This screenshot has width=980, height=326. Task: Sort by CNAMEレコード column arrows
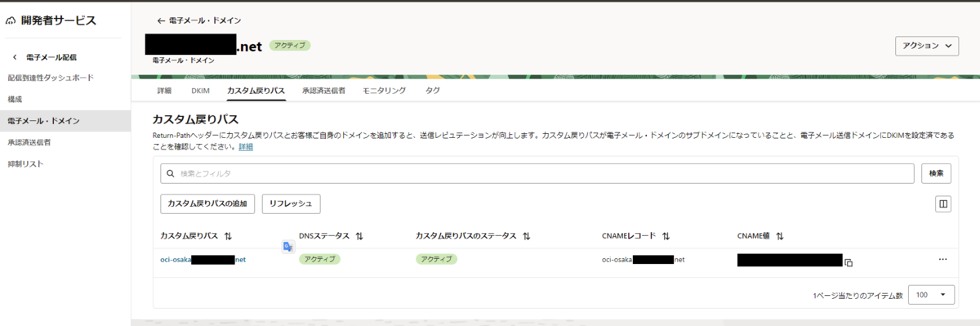pyautogui.click(x=666, y=235)
